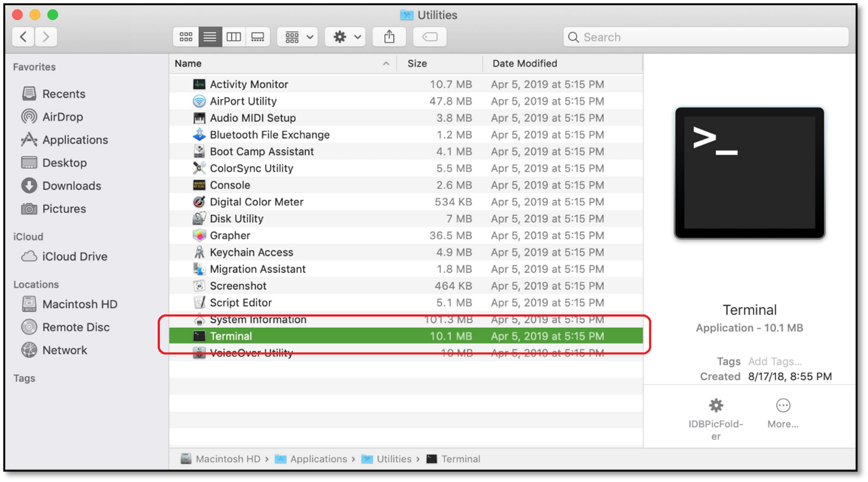Image resolution: width=868 pixels, height=482 pixels.
Task: Open Downloads in the sidebar
Action: (61, 186)
